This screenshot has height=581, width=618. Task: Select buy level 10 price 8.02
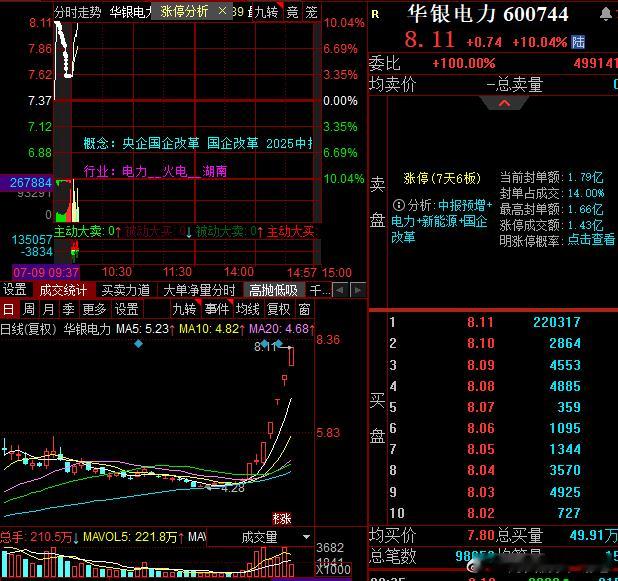480,513
